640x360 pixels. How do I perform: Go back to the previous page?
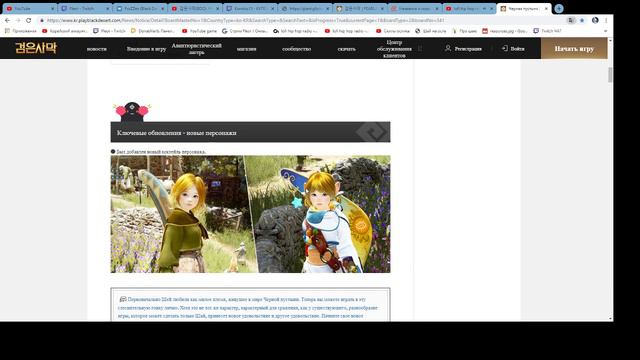click(x=7, y=20)
